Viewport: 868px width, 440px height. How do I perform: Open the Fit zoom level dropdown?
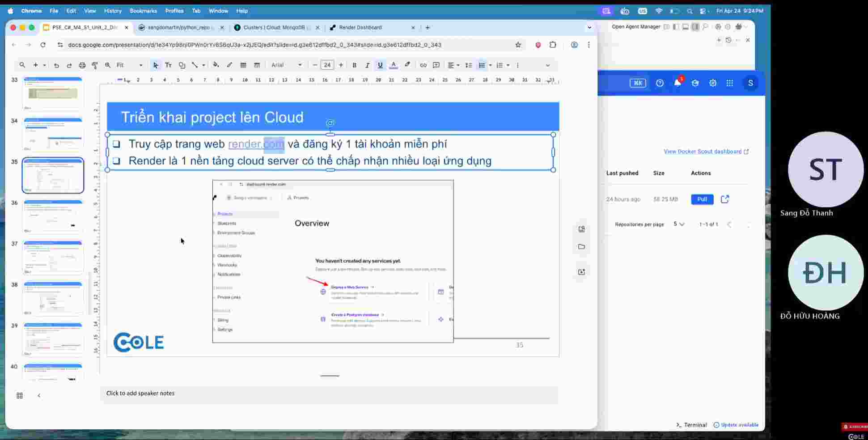[x=130, y=65]
